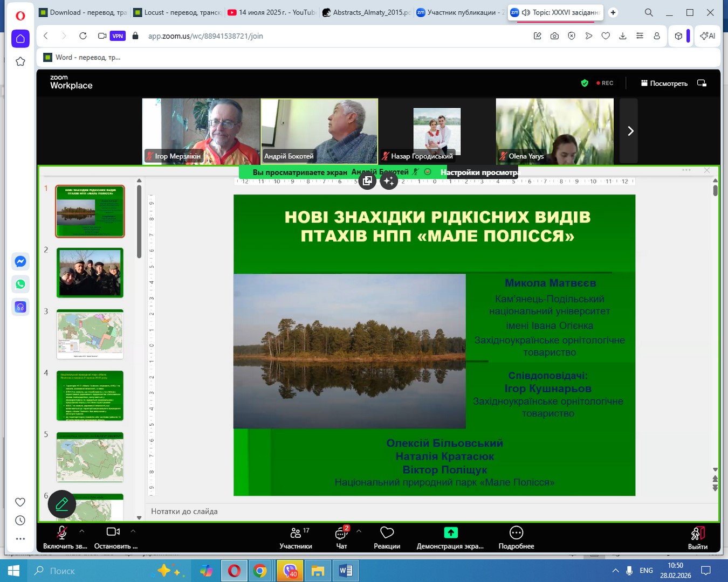Toggle the Opera VPN badge
This screenshot has height=582, width=728.
pos(118,36)
